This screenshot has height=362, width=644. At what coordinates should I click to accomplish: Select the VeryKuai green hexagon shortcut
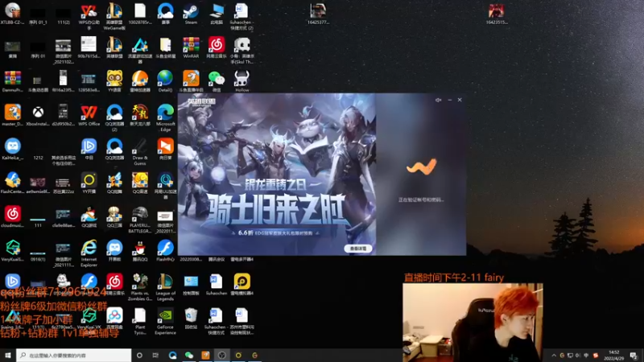12,251
